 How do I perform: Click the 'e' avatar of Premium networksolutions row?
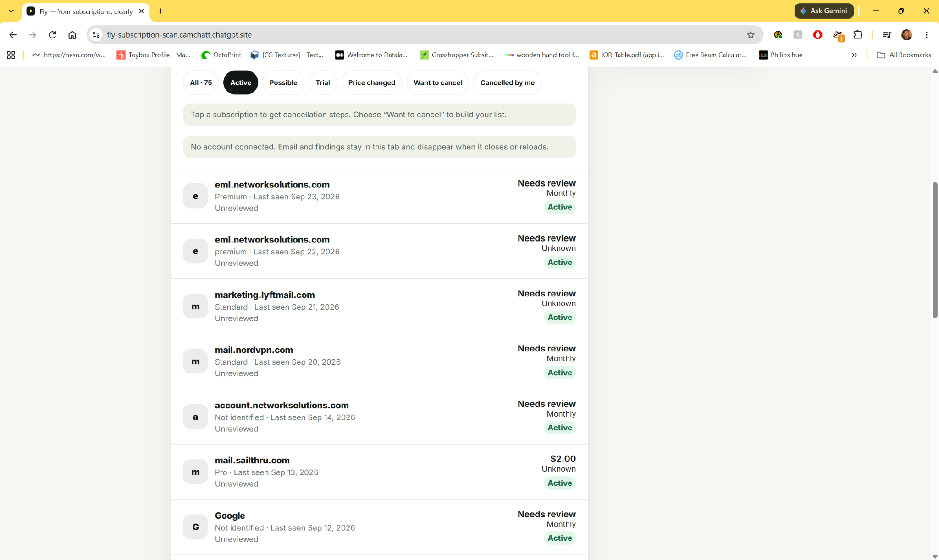[195, 196]
